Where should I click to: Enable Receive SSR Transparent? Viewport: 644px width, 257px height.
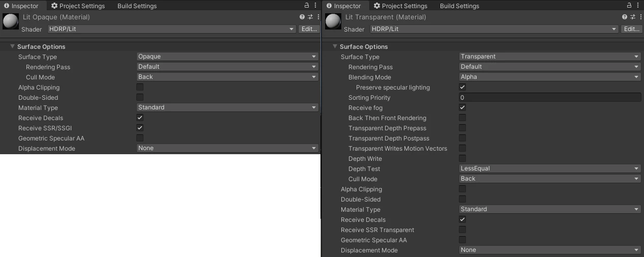click(462, 230)
